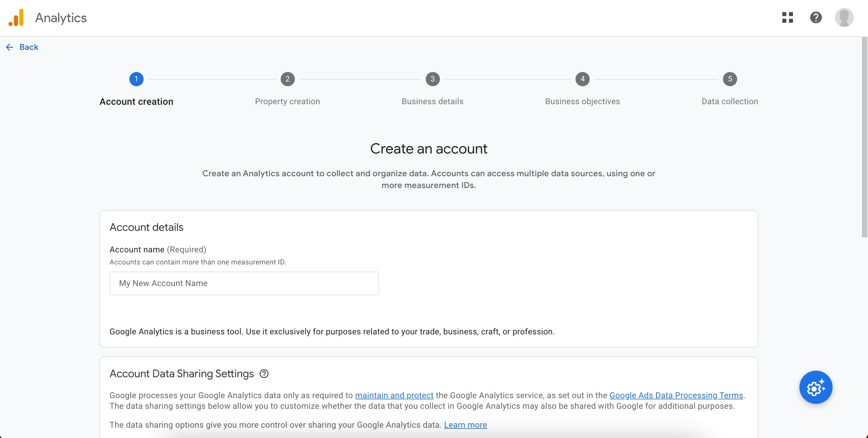Click the Data Sharing Settings help icon
Screen dimensions: 868x438
[264, 374]
